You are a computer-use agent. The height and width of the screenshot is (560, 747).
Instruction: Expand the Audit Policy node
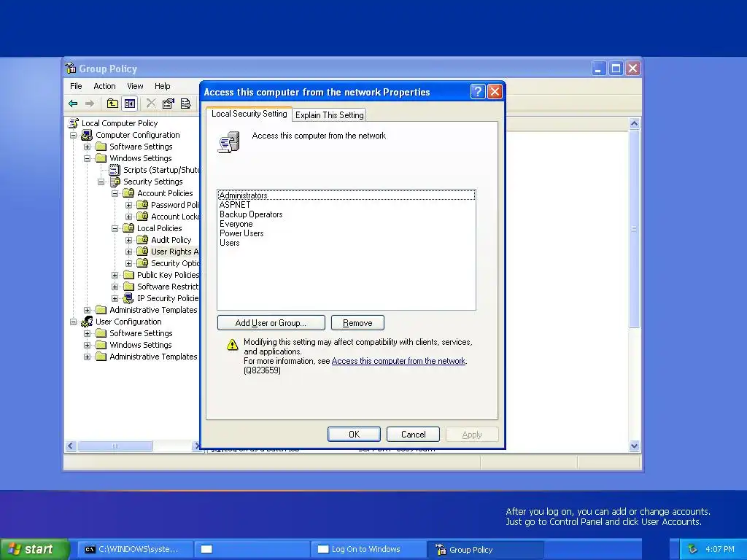128,240
